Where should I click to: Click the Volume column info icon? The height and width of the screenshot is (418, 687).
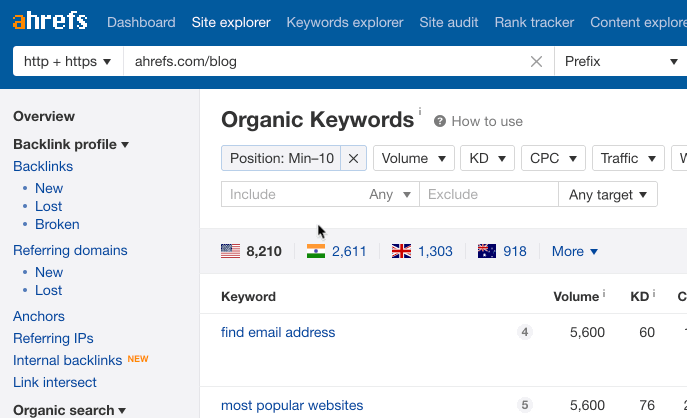pos(603,295)
